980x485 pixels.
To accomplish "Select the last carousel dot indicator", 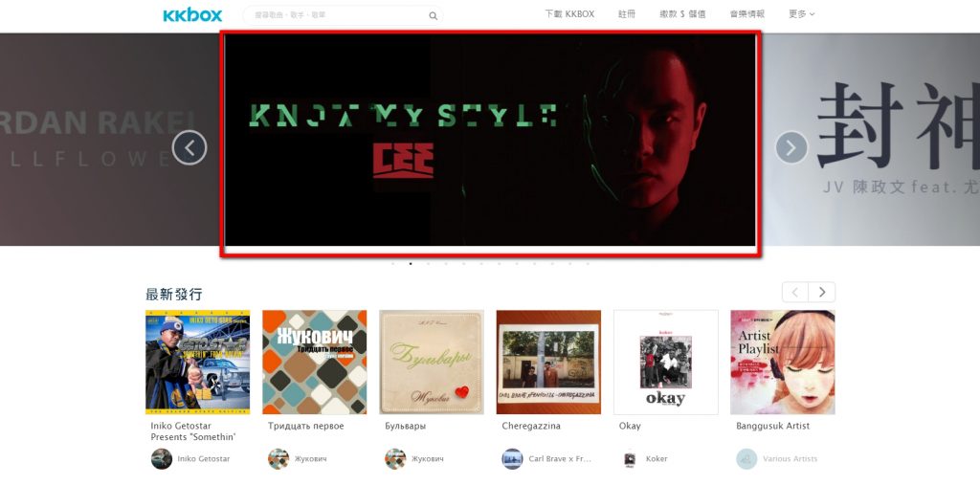I will [x=588, y=264].
